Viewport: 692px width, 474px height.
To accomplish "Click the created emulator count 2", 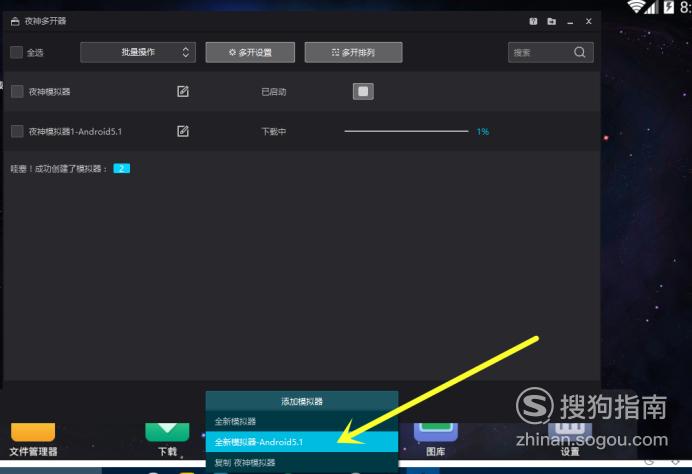I will [x=121, y=169].
